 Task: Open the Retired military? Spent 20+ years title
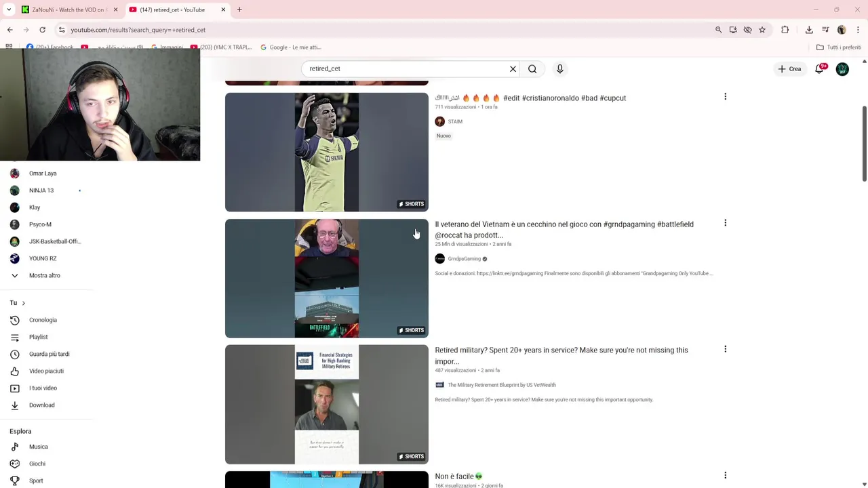point(561,356)
